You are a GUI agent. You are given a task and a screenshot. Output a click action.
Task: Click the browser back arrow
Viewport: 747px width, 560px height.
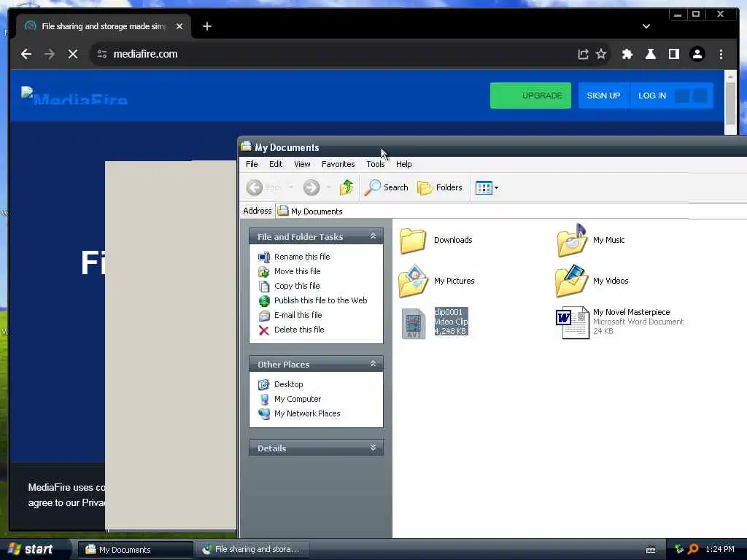tap(26, 54)
